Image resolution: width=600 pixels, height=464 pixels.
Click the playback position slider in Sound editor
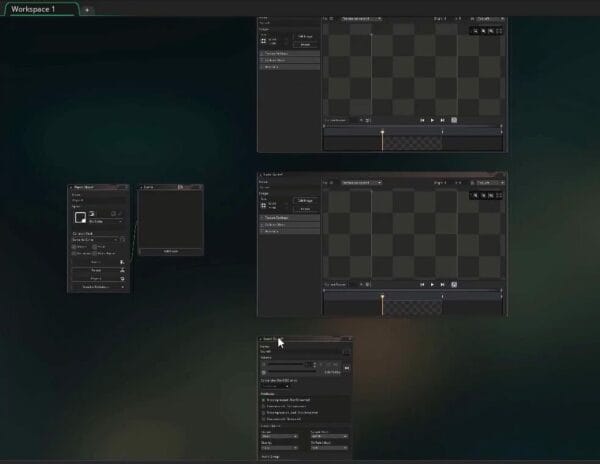[293, 372]
